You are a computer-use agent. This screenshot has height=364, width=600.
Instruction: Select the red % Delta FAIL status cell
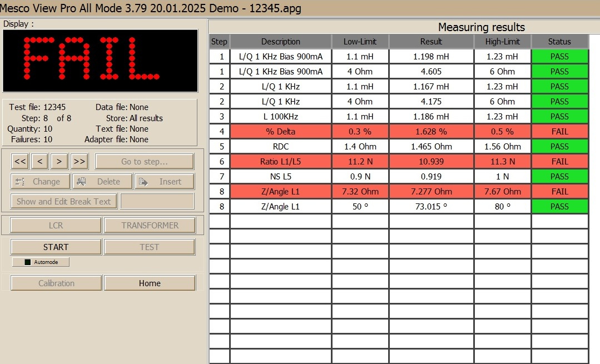pyautogui.click(x=559, y=132)
